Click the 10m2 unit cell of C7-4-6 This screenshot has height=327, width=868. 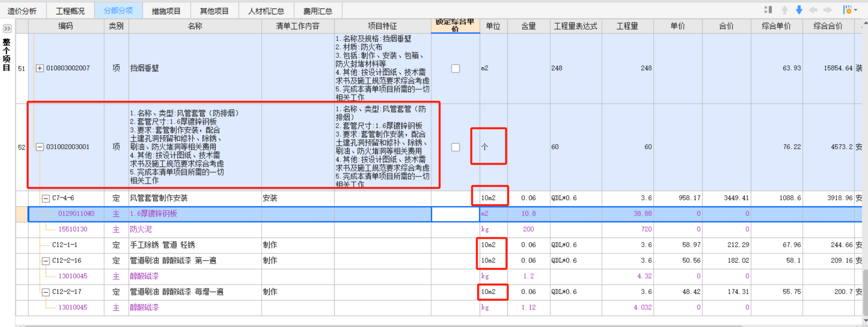pyautogui.click(x=494, y=198)
